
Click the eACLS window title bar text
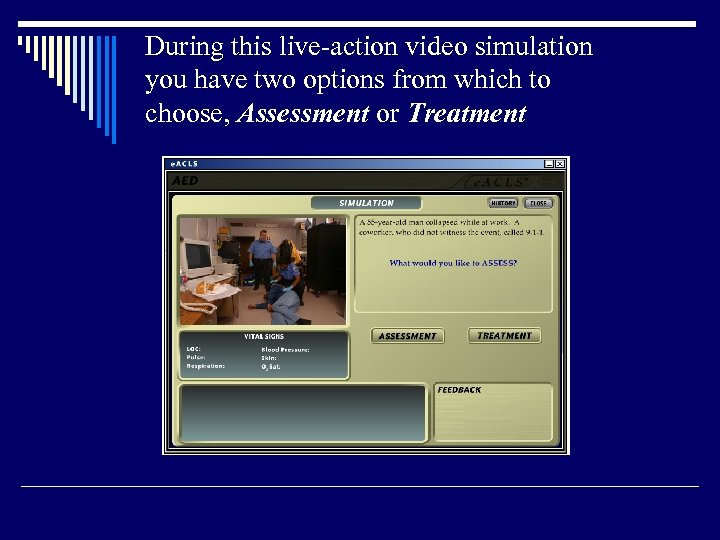184,164
